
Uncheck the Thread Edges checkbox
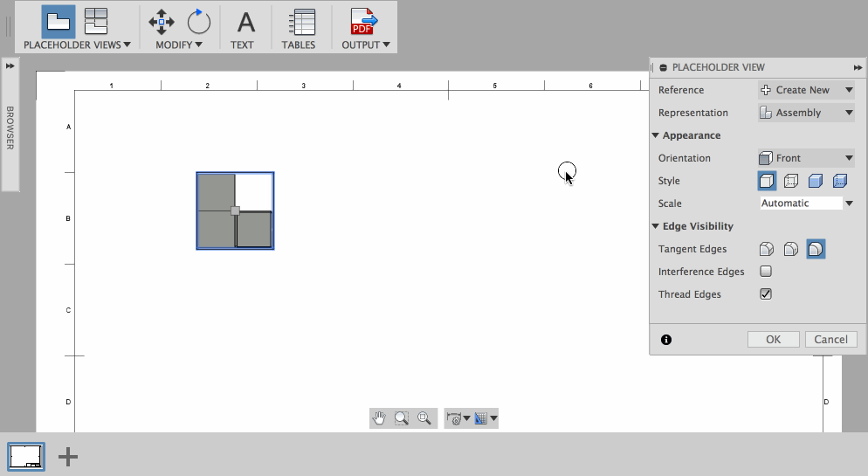766,294
